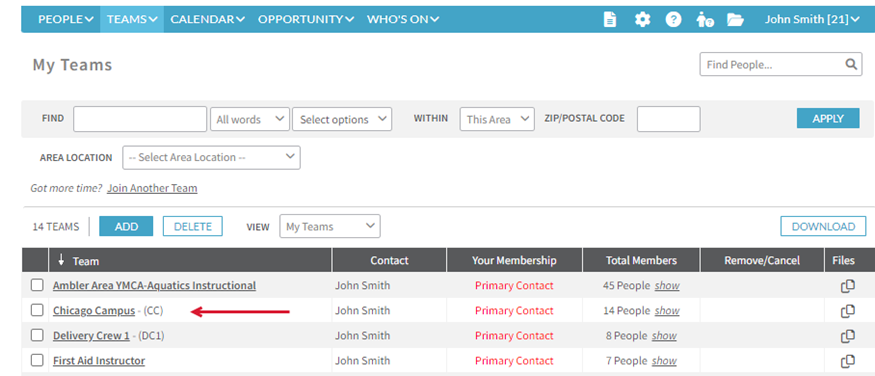Screen dimensions: 875x376
Task: Click the Find People search magnifier
Action: [851, 64]
